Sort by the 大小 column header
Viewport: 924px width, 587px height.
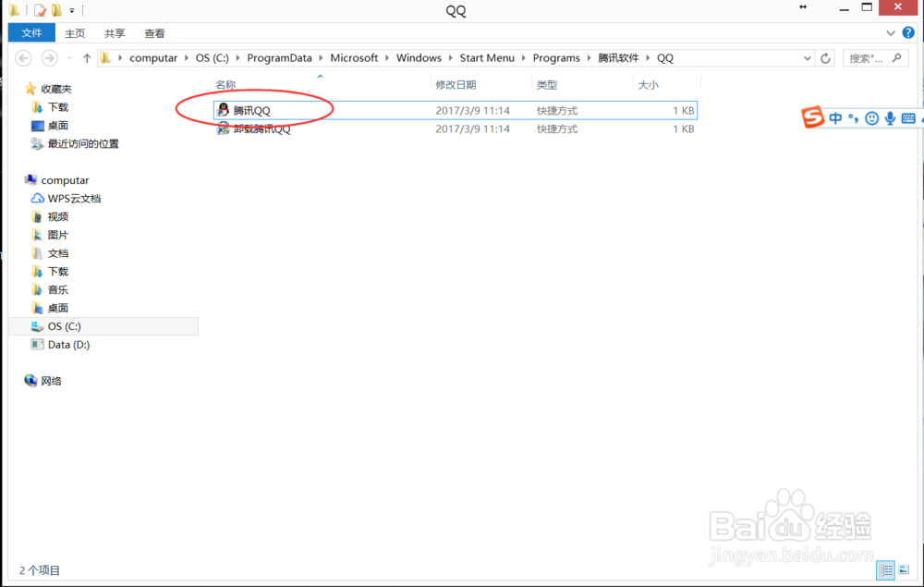(649, 85)
